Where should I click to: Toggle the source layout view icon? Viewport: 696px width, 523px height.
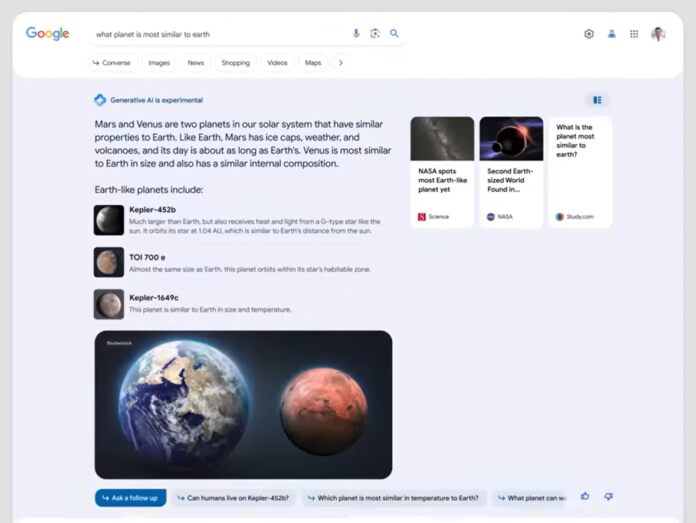(x=597, y=100)
